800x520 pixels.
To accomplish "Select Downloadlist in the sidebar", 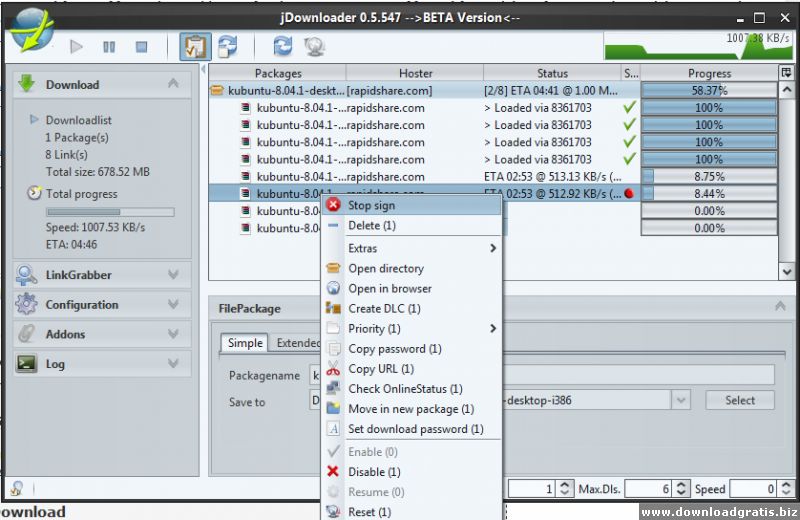I will point(79,120).
